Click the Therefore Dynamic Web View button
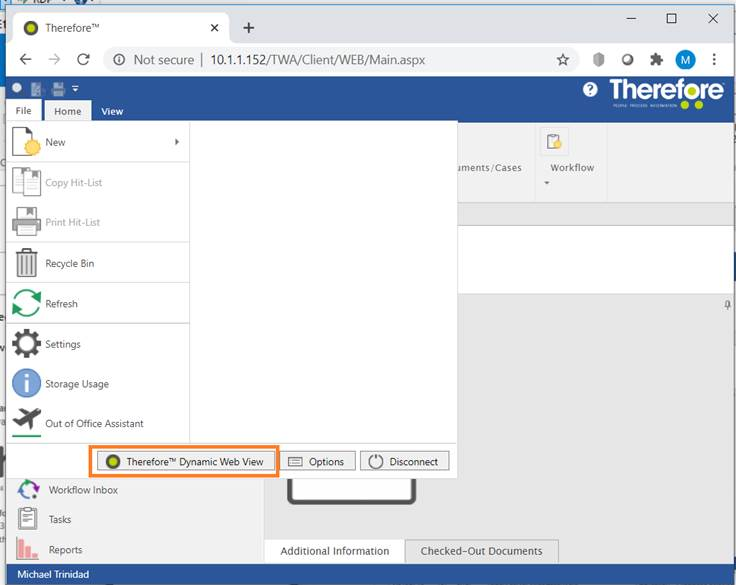736x585 pixels. click(184, 461)
